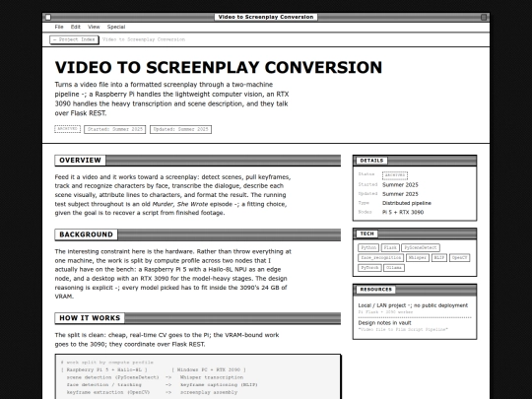Click the '[ Windows PC + RTX 3090 ]' code heading
Screen dimensions: 532x399
coord(209,369)
